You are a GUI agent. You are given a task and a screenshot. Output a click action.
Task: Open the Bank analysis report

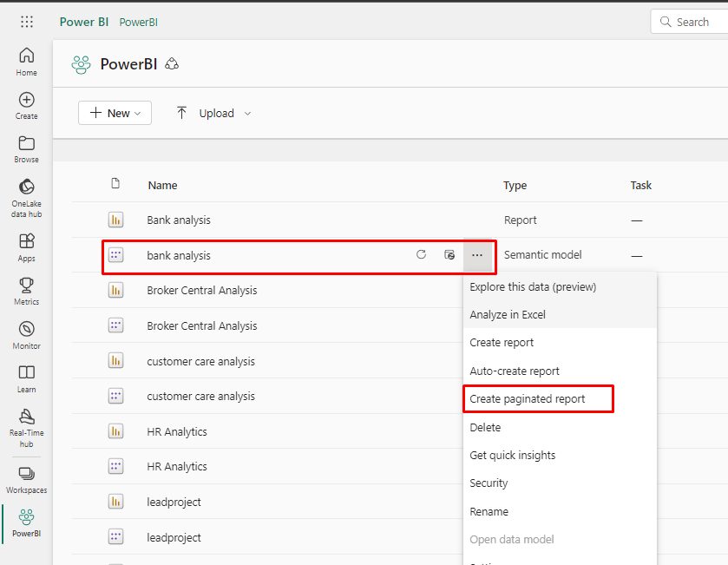(179, 220)
